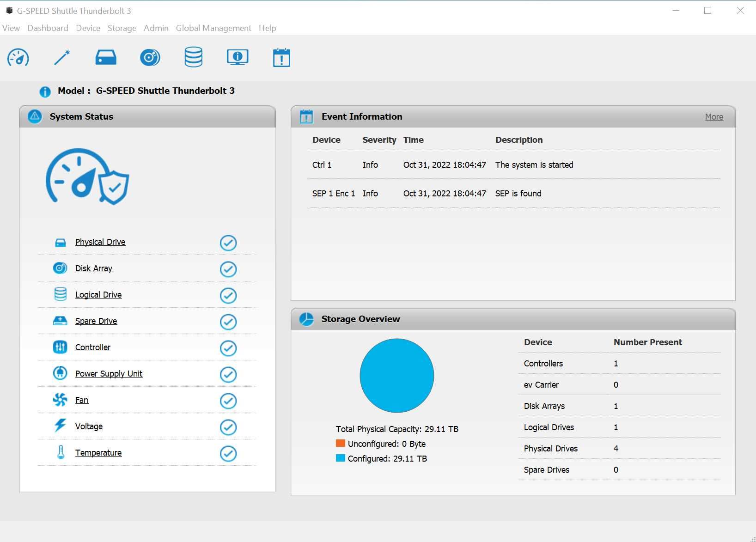Viewport: 756px width, 542px height.
Task: Click the Logical Drive row icon
Action: pos(61,294)
